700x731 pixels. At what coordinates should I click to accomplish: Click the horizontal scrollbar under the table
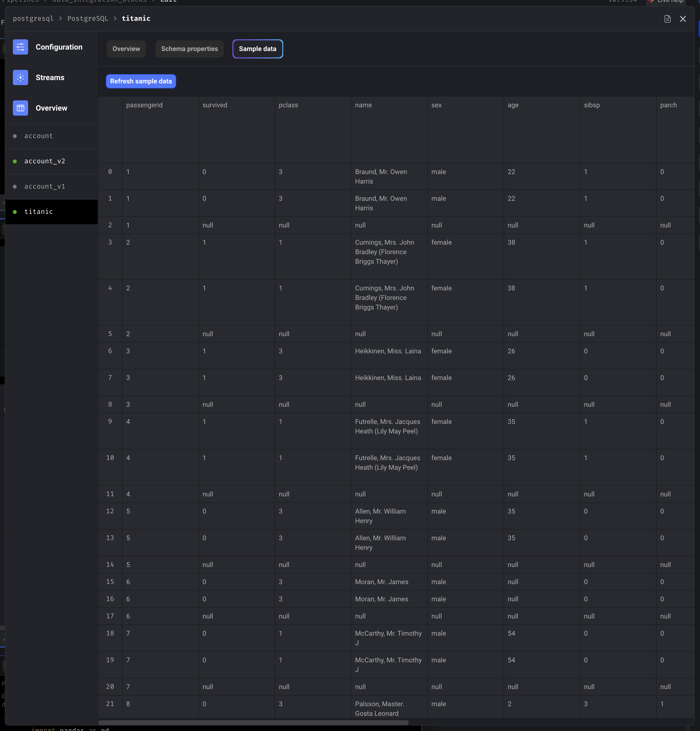point(253,722)
